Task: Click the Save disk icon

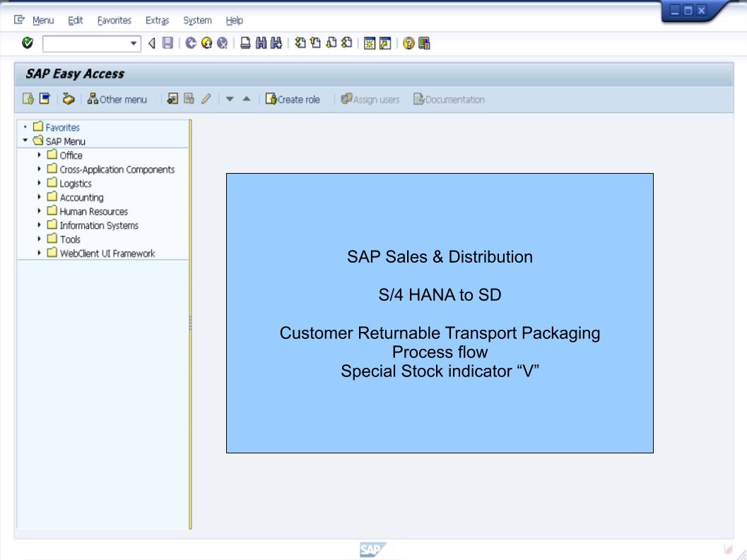Action: click(x=167, y=43)
